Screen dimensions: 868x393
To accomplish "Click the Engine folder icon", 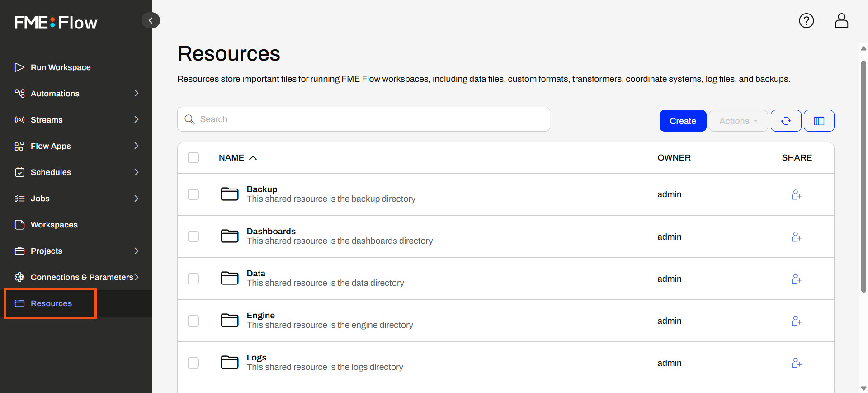I will pyautogui.click(x=229, y=321).
